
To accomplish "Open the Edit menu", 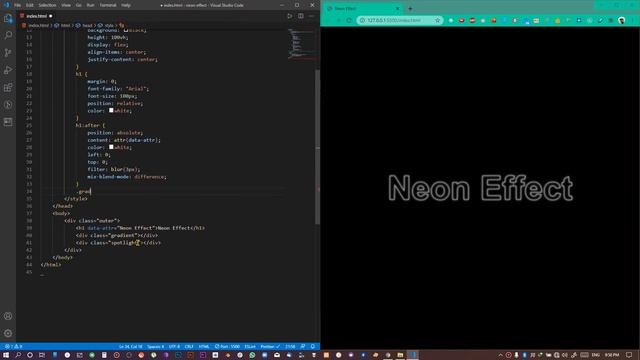I will pyautogui.click(x=30, y=5).
